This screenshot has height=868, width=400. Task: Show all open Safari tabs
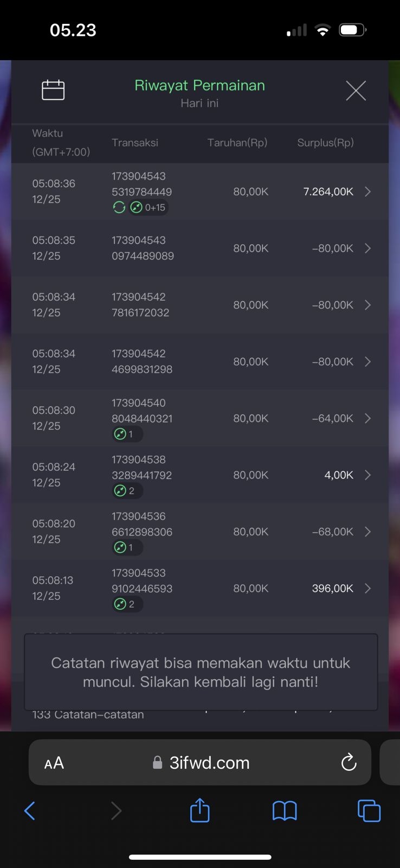point(369,811)
